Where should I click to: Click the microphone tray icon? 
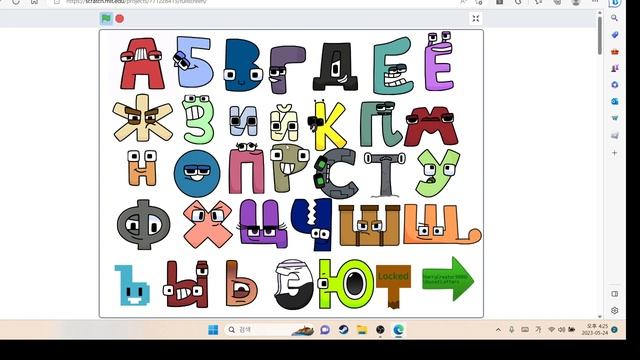pyautogui.click(x=511, y=330)
